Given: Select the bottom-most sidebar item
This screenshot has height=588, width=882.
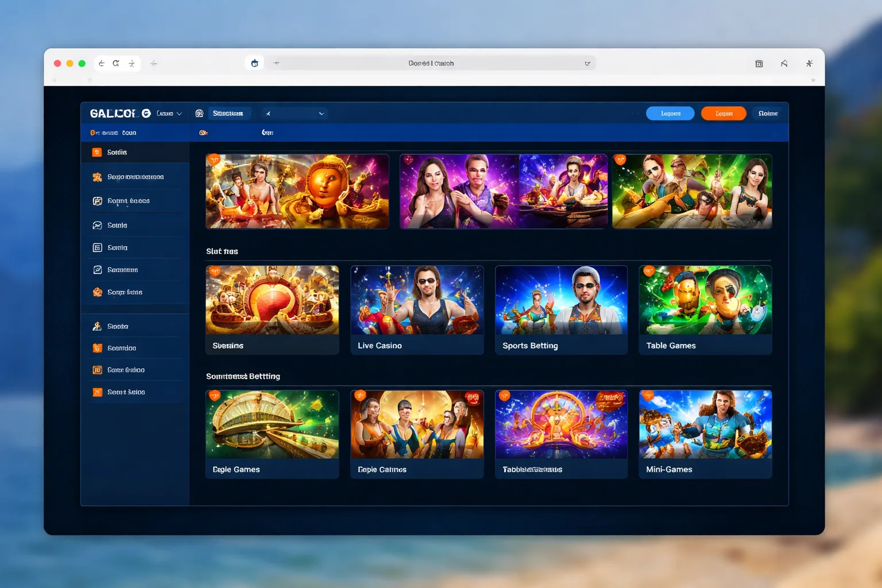Looking at the screenshot, I should (x=136, y=392).
